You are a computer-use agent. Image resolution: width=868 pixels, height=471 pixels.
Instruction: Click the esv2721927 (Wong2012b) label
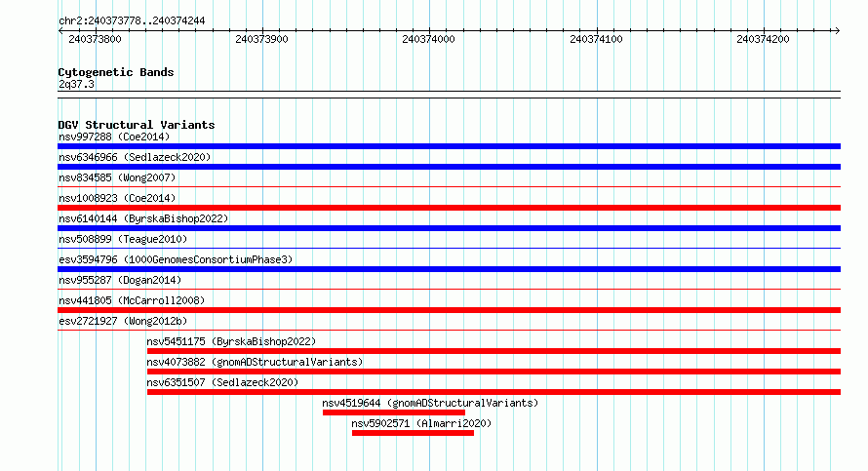[x=123, y=321]
